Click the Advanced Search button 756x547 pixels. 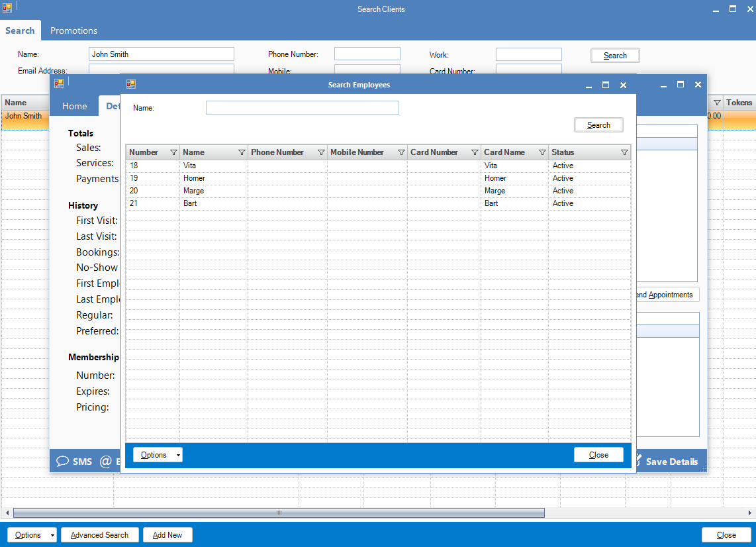99,535
